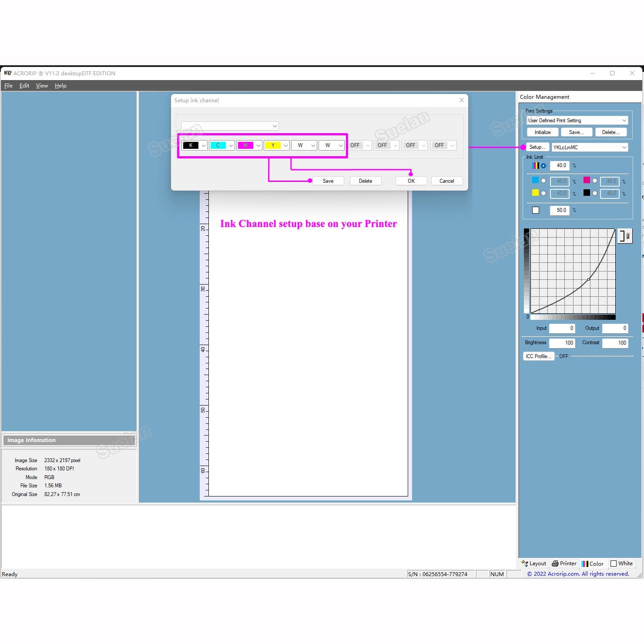Click the CMYK stripes ink limit icon
The image size is (644, 644).
click(x=536, y=166)
